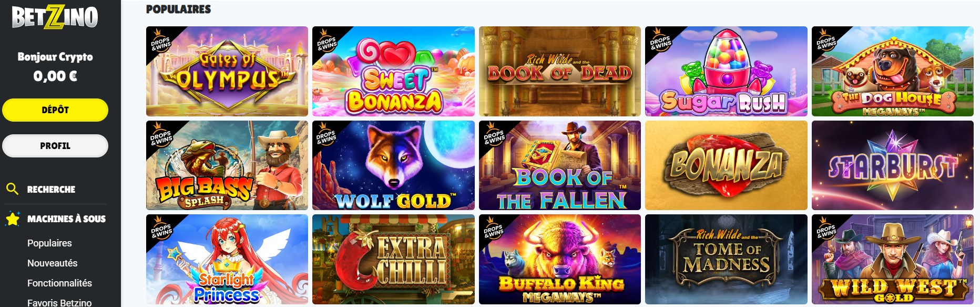This screenshot has width=980, height=307.
Task: Open the Recherche menu item
Action: [x=51, y=189]
